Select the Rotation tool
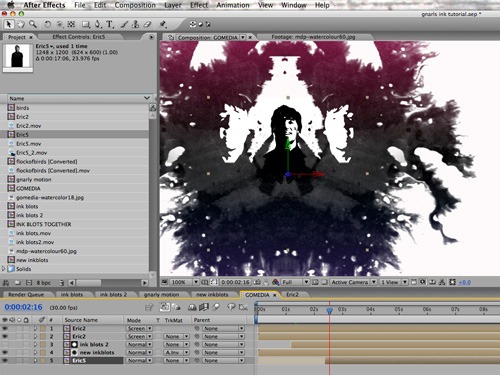Viewport: 500px width, 375px height. click(48, 24)
